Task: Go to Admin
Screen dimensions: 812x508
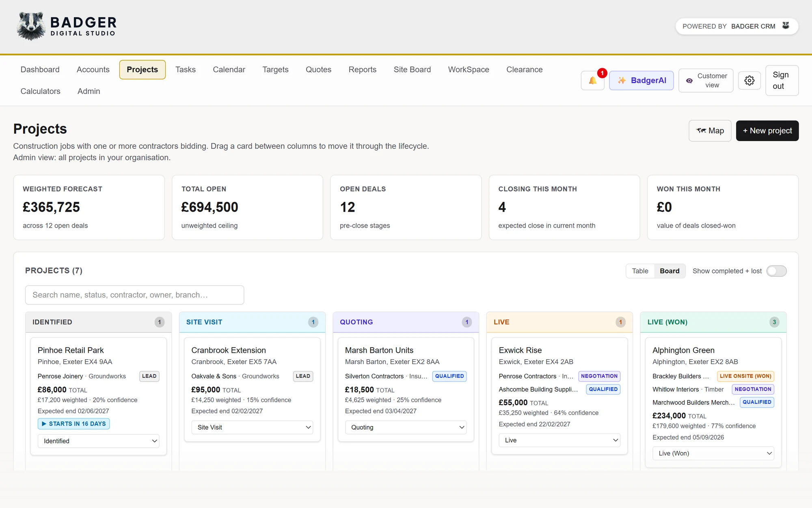Action: click(x=89, y=91)
